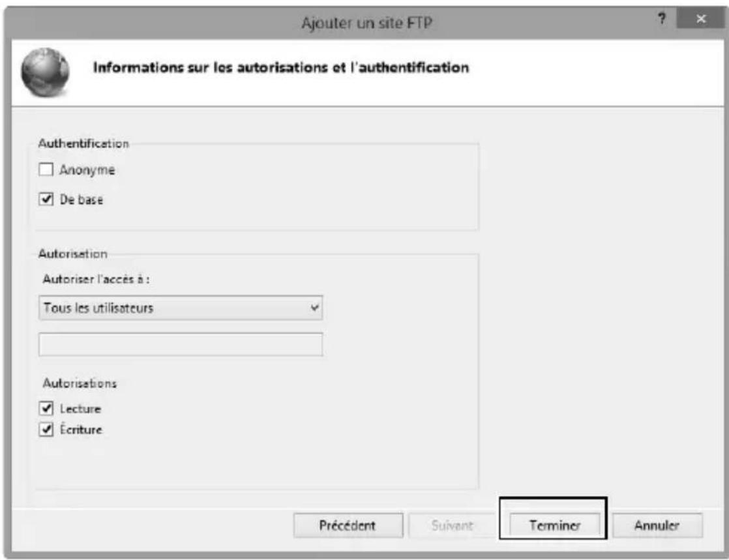Click the globe icon in the header

pyautogui.click(x=46, y=72)
